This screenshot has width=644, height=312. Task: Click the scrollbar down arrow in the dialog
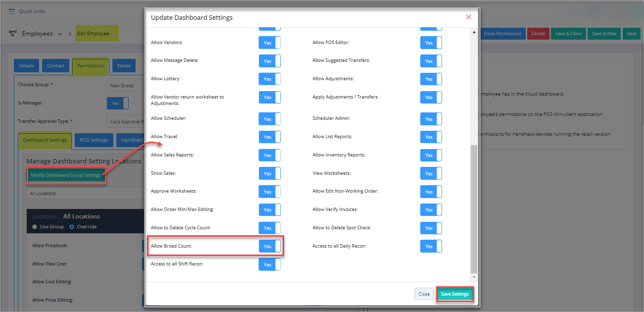tap(474, 277)
